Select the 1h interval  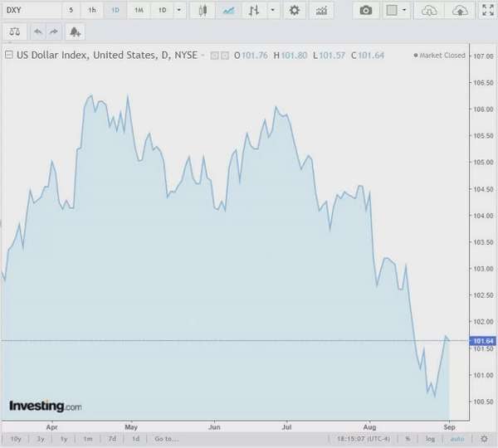[92, 10]
